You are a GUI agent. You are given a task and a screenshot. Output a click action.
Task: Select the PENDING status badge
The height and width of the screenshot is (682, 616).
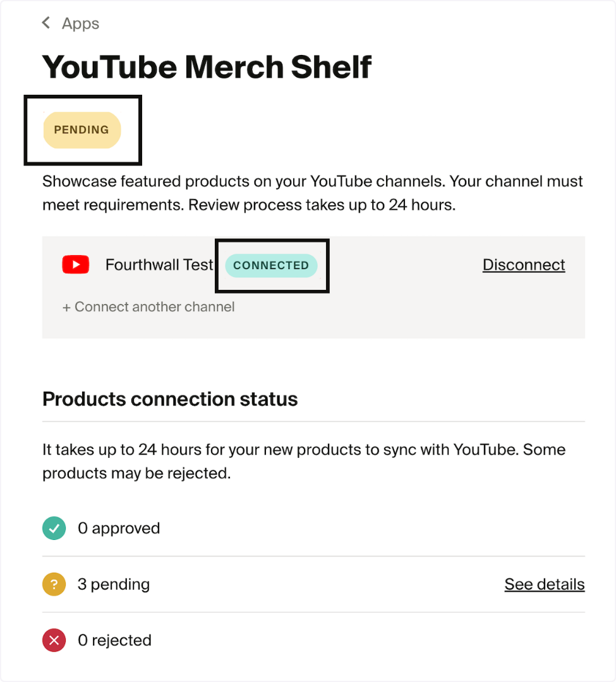tap(82, 130)
